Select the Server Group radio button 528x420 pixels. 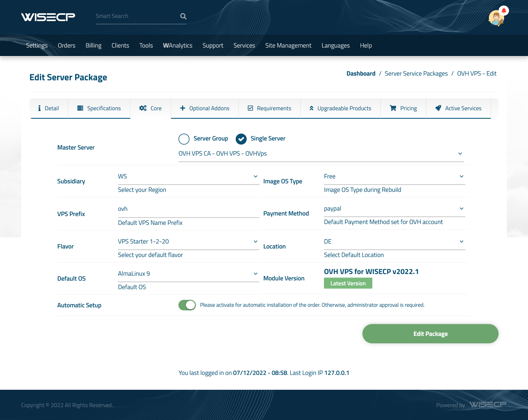click(x=184, y=139)
